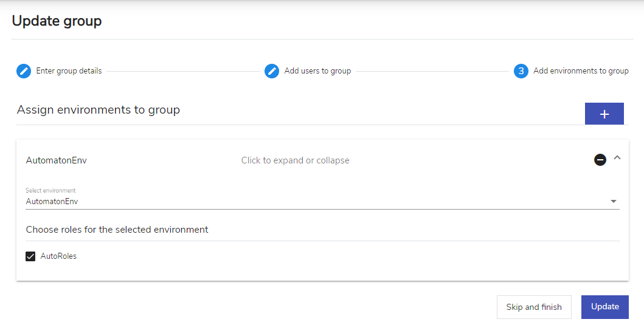The height and width of the screenshot is (336, 644).
Task: Click the AutomatonEnv value in environment field
Action: coord(52,202)
